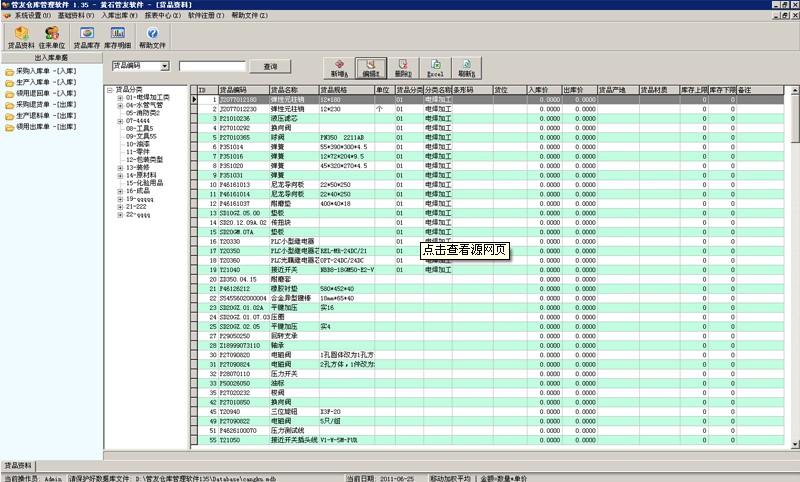The height and width of the screenshot is (482, 800).
Task: Click the 查询 search button
Action: coord(270,66)
